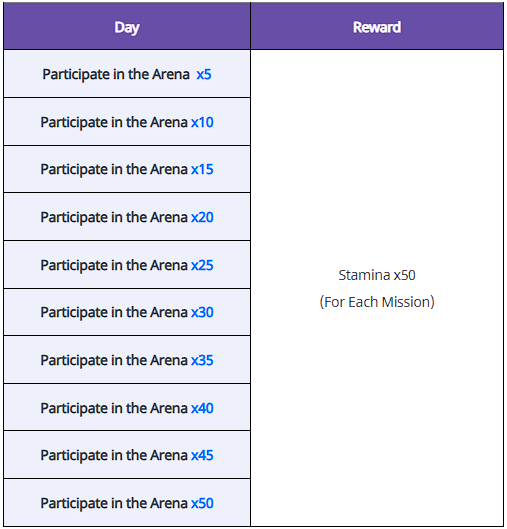
Task: Select the Participate in the Arena x45 row
Action: pyautogui.click(x=127, y=455)
